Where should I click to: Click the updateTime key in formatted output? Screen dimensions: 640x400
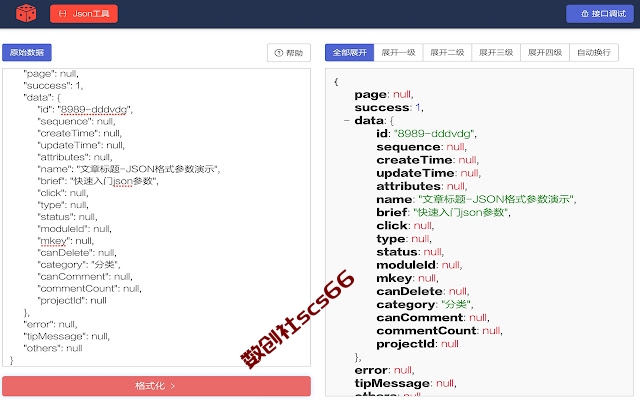click(x=415, y=173)
